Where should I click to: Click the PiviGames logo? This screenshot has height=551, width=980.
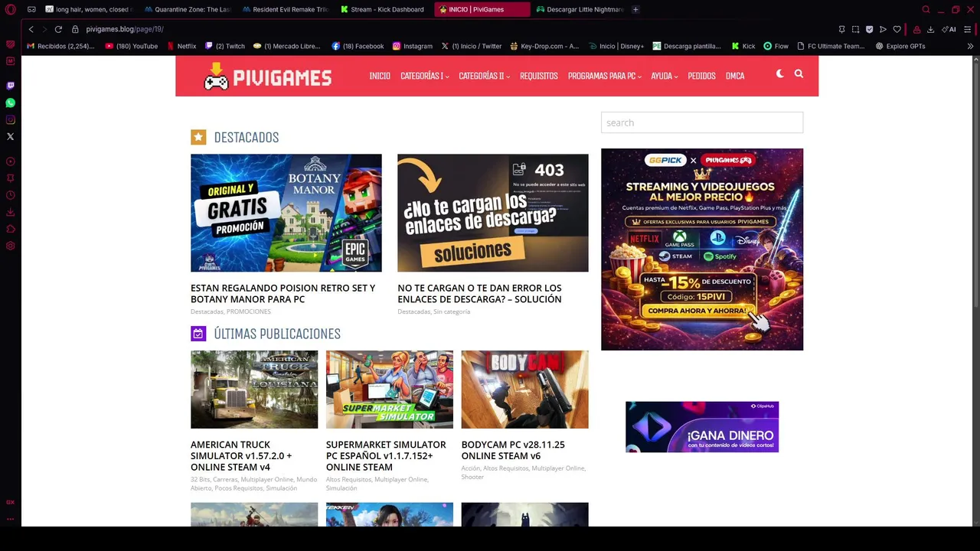click(x=268, y=76)
